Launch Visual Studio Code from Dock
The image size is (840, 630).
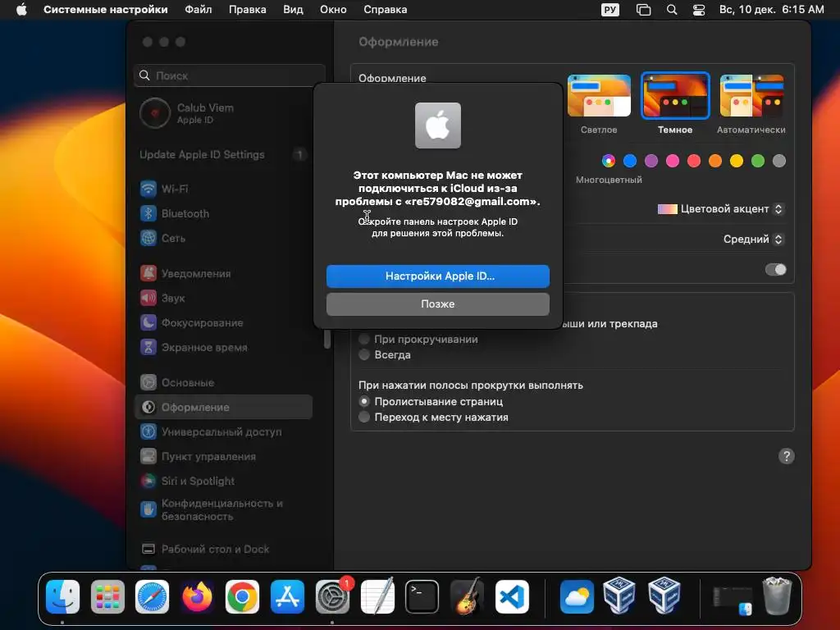(512, 597)
